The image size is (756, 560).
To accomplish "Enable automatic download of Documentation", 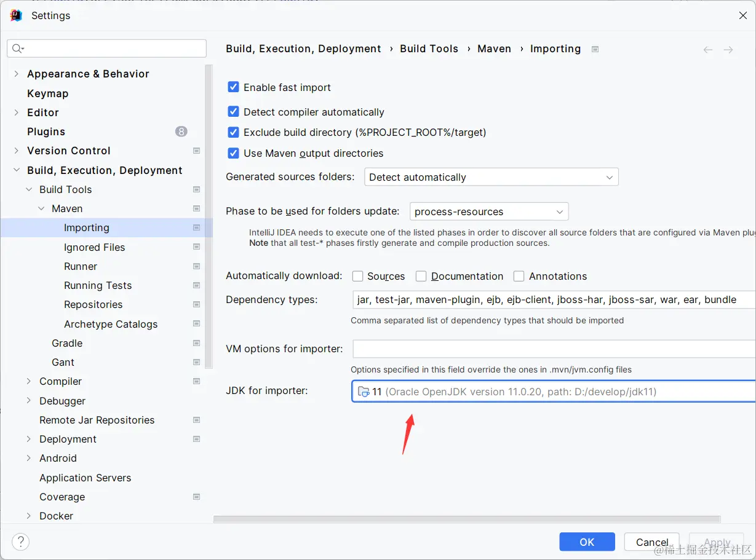I will click(x=421, y=276).
